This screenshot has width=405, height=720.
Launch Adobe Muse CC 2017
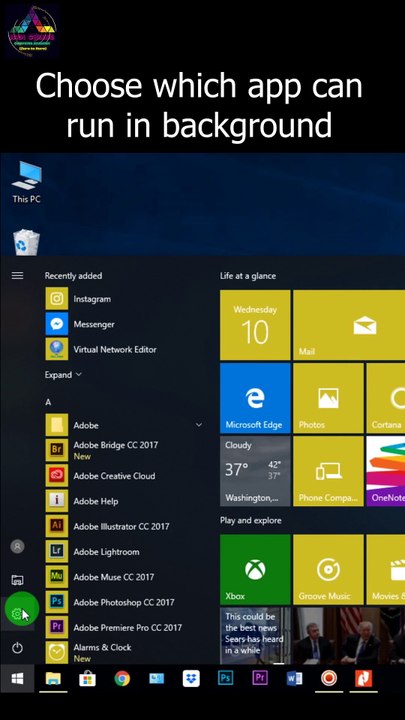point(124,577)
